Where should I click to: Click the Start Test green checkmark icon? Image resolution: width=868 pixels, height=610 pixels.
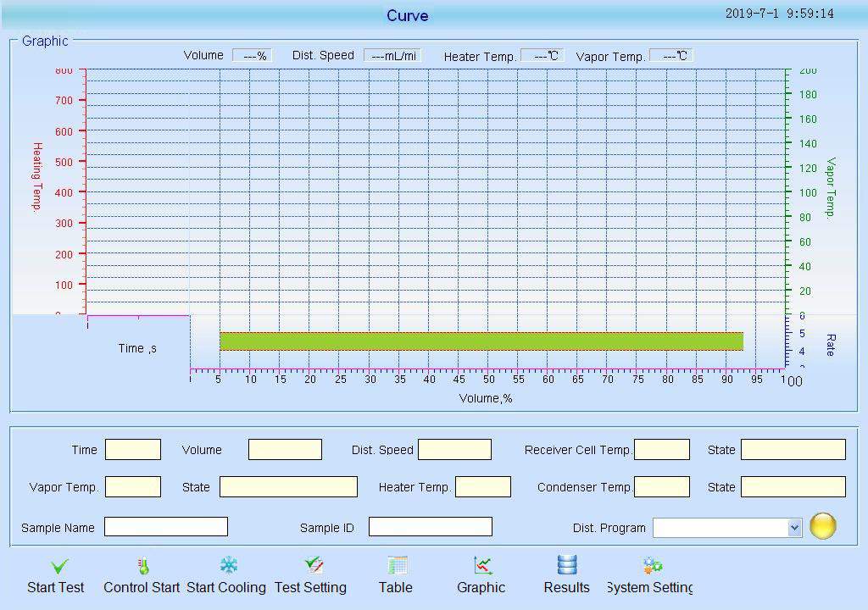click(x=59, y=567)
